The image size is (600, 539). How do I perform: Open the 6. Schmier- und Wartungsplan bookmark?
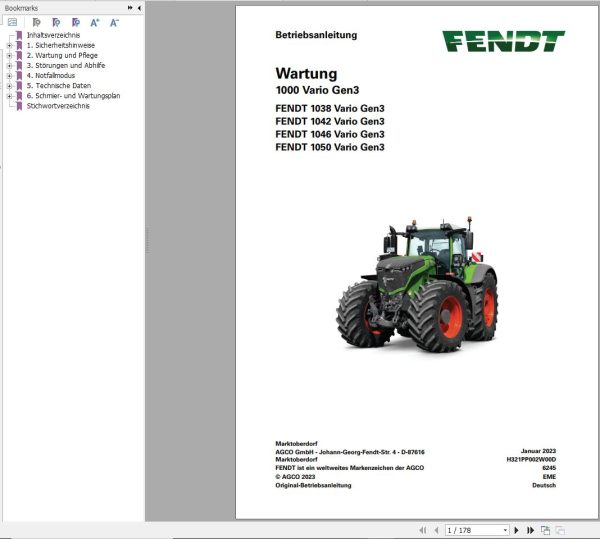pos(73,96)
